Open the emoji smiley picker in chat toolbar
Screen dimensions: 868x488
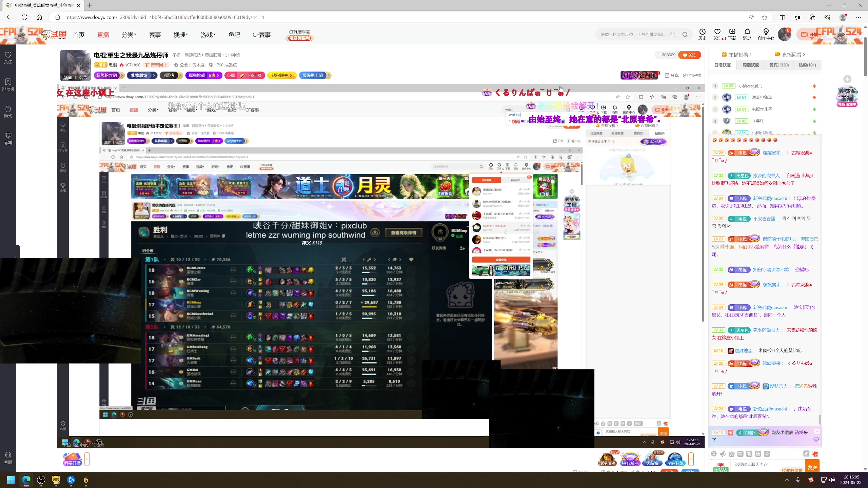point(714,454)
